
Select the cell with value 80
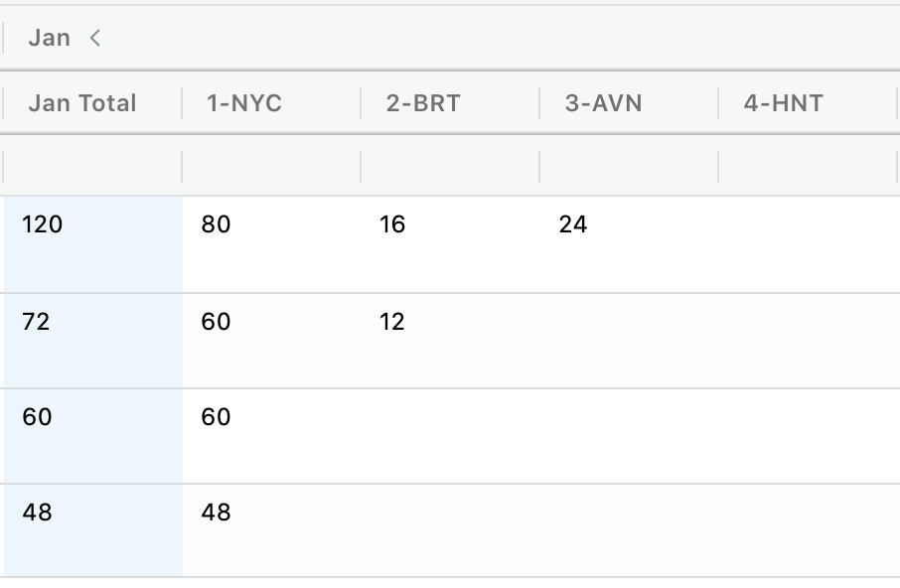[216, 225]
